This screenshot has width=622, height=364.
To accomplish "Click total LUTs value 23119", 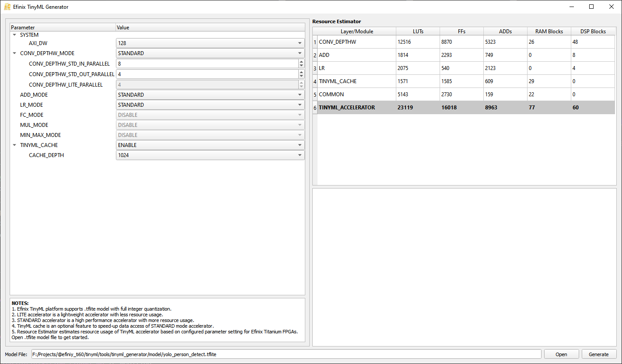I will 418,108.
